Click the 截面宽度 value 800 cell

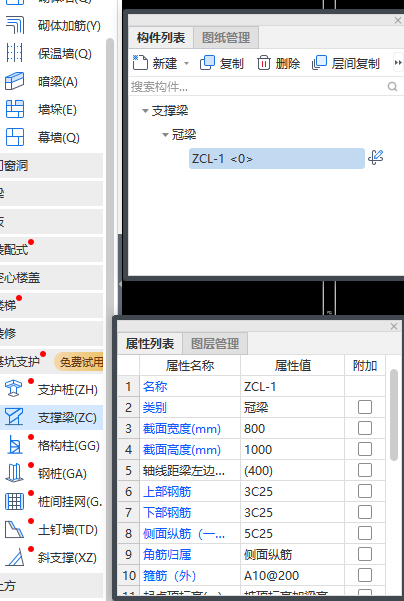[292, 428]
